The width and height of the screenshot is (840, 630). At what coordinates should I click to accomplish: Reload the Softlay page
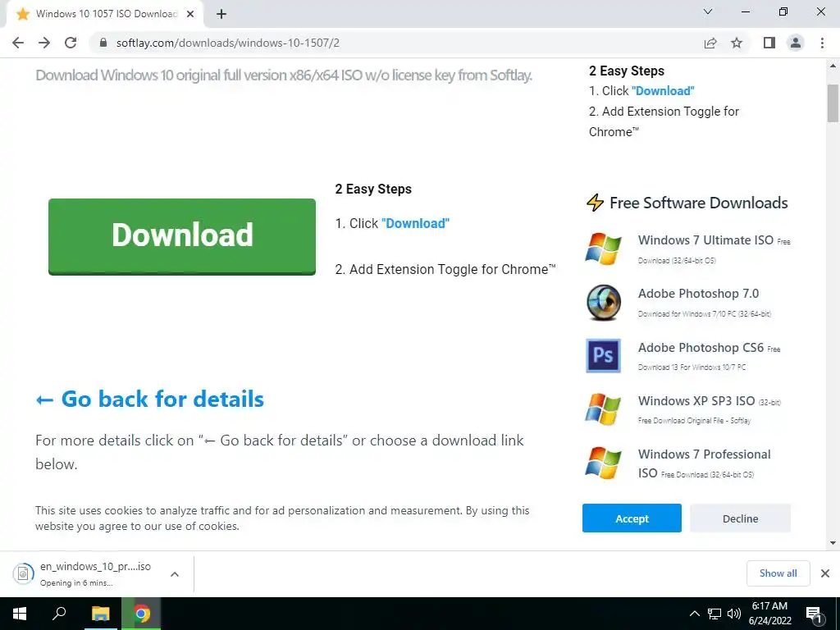coord(71,43)
